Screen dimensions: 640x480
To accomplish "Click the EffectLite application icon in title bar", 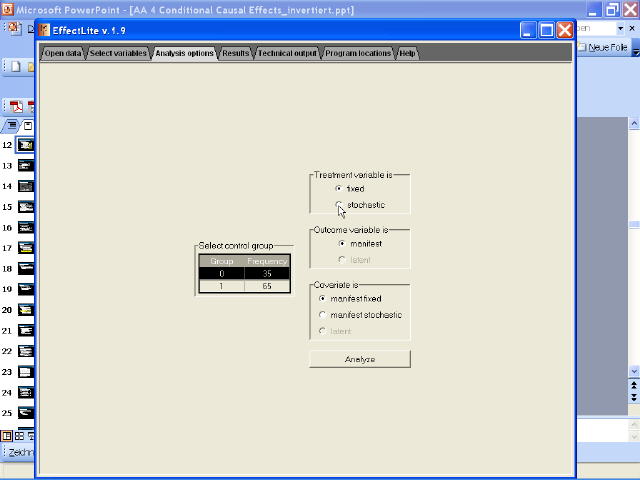I will (44, 30).
